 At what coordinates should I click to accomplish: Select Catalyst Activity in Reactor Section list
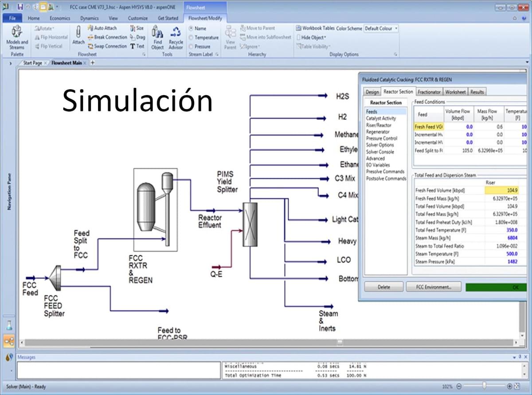tap(381, 118)
